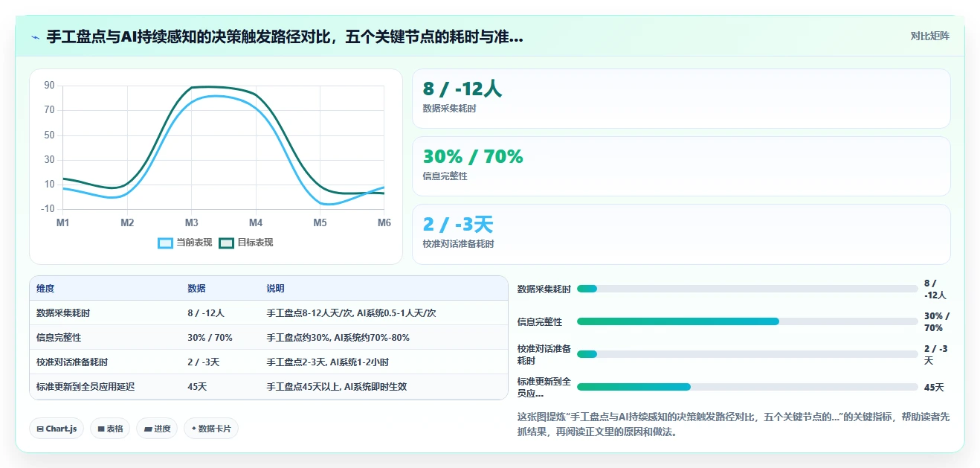Click the 信息完整性 progress bar
The width and height of the screenshot is (980, 468).
tap(747, 321)
